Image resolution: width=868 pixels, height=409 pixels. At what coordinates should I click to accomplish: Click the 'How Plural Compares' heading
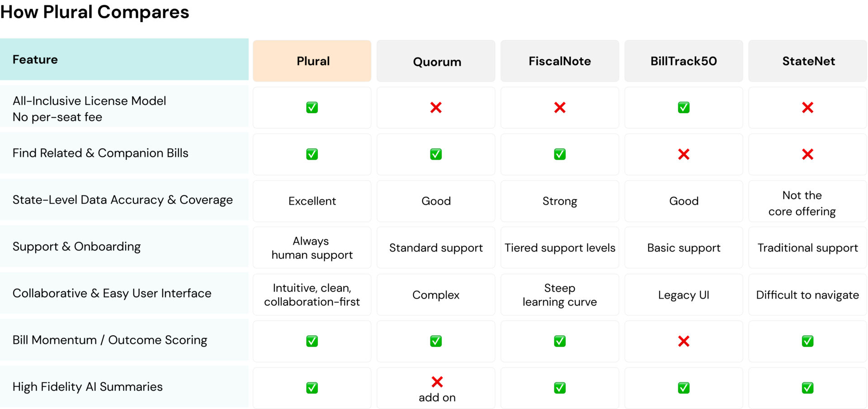[x=94, y=12]
